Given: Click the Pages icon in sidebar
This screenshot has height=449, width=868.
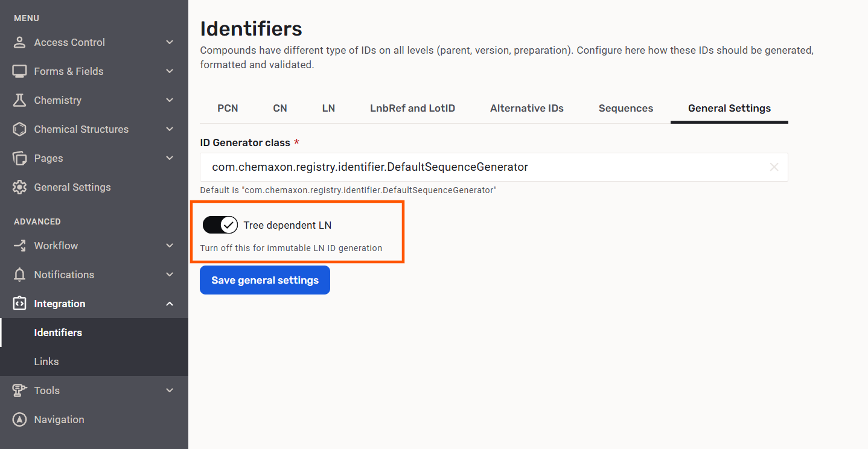Looking at the screenshot, I should pos(20,158).
